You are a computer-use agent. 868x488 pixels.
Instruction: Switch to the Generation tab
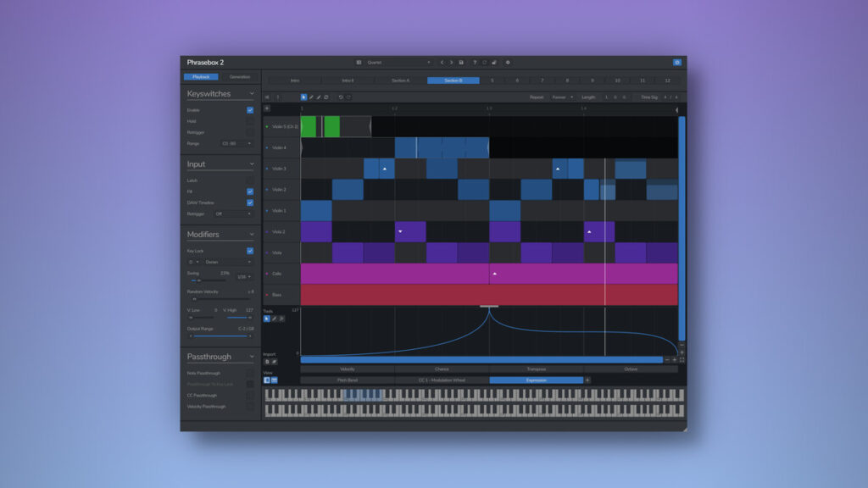(240, 77)
